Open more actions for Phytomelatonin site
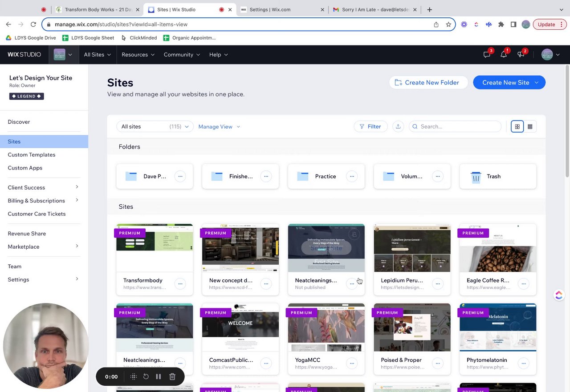This screenshot has width=570, height=392. coord(524,363)
